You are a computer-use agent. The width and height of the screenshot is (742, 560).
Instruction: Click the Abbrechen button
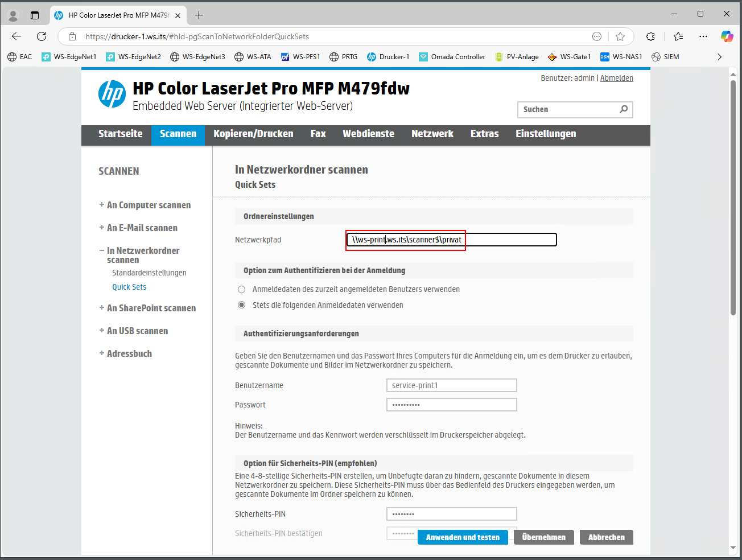[607, 537]
